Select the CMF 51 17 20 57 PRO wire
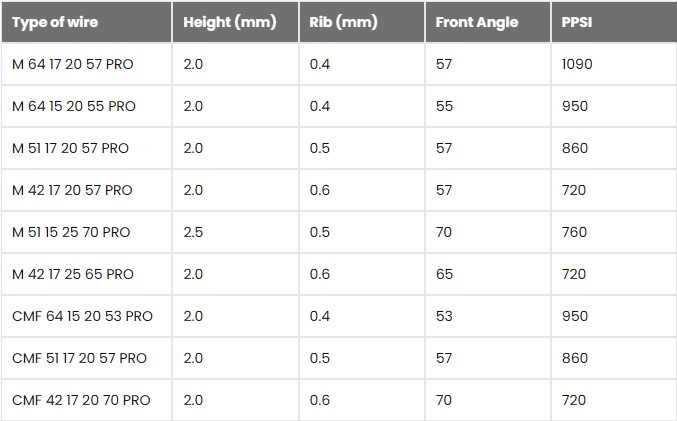The width and height of the screenshot is (677, 421). tap(80, 358)
